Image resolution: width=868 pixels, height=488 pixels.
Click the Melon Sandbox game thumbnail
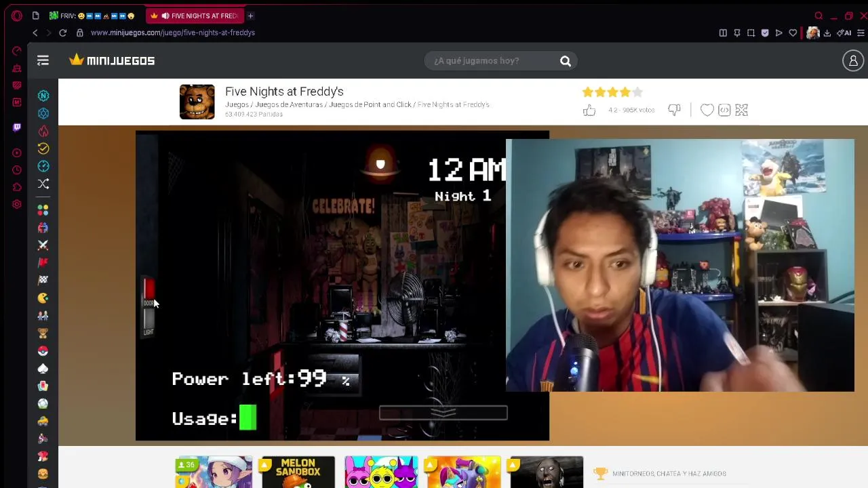pos(298,472)
